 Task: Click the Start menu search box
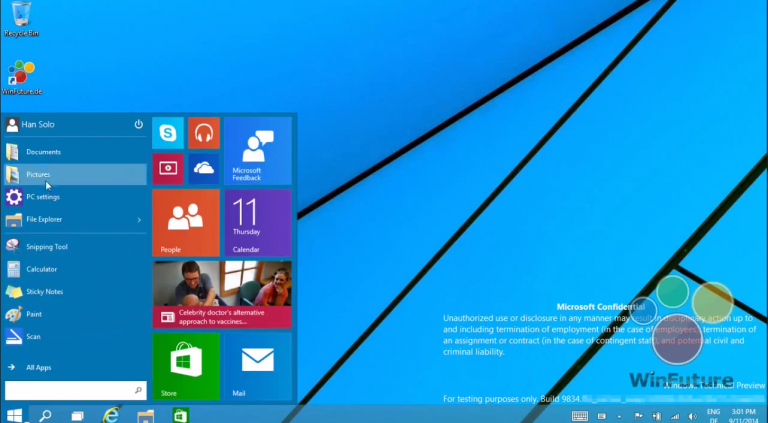click(75, 390)
